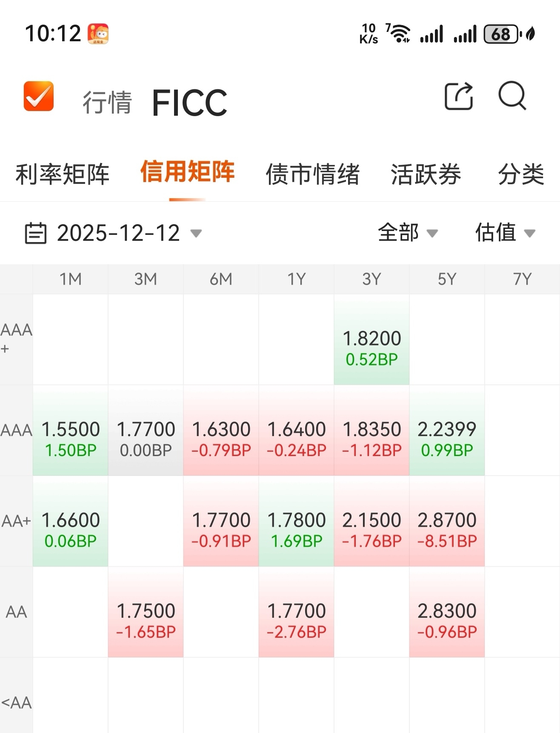Select the FICC header title
Screen dimensions: 560x733
[190, 103]
